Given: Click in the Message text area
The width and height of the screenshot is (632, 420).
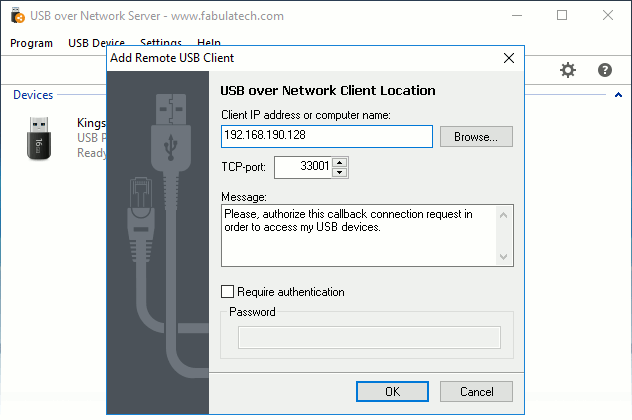Looking at the screenshot, I should coord(359,235).
